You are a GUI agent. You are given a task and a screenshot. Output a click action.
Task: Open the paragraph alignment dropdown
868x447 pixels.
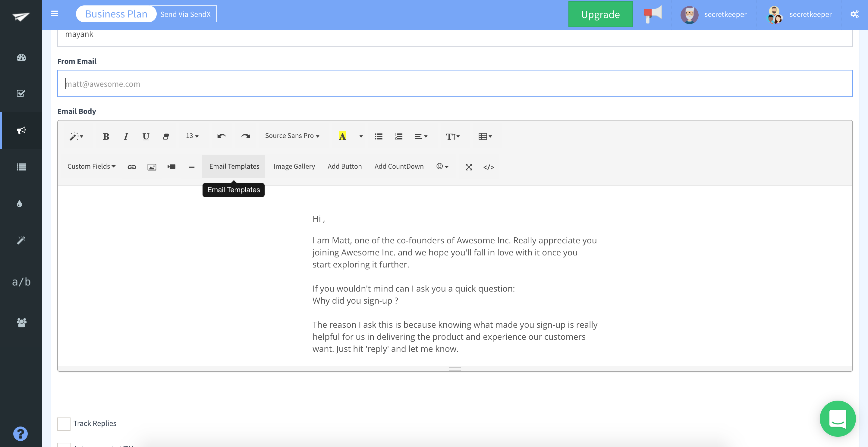pos(421,136)
